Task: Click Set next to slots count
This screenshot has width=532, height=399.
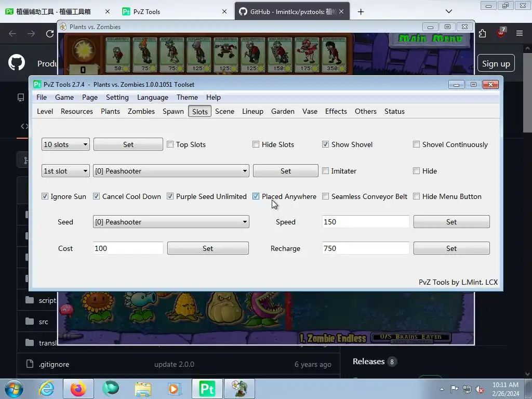Action: pyautogui.click(x=128, y=144)
